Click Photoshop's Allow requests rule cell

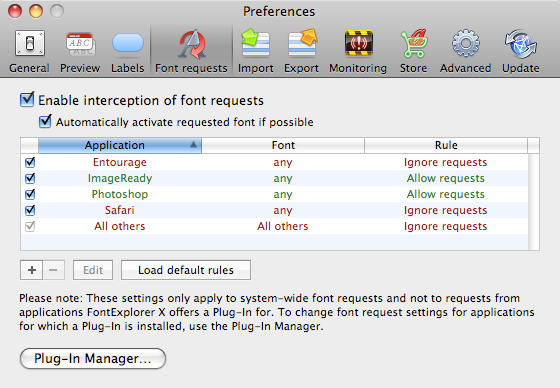coord(446,194)
